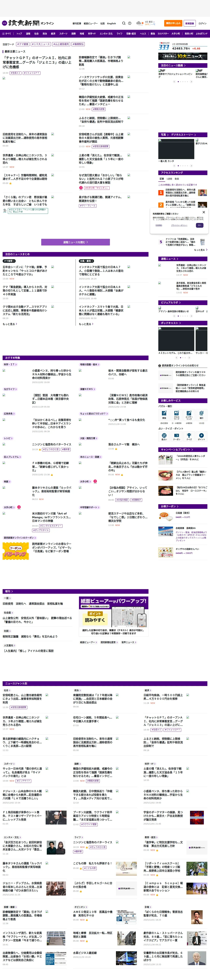
Task: Open the プライバシーポリシー link in popup
Action: tap(179, 225)
